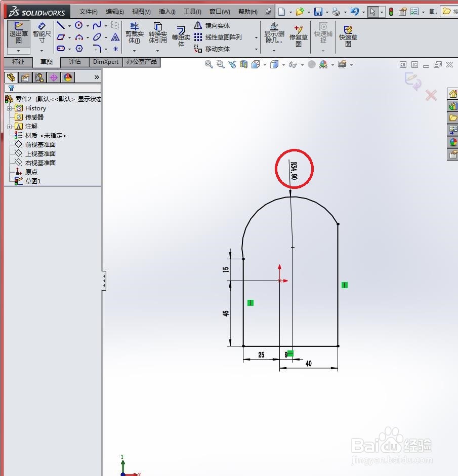Select 原点 (Origin) in the feature tree
This screenshot has width=458, height=476.
point(31,172)
